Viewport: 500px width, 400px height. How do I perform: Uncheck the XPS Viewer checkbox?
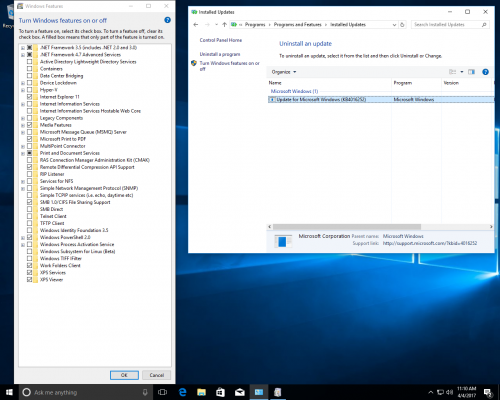point(30,279)
